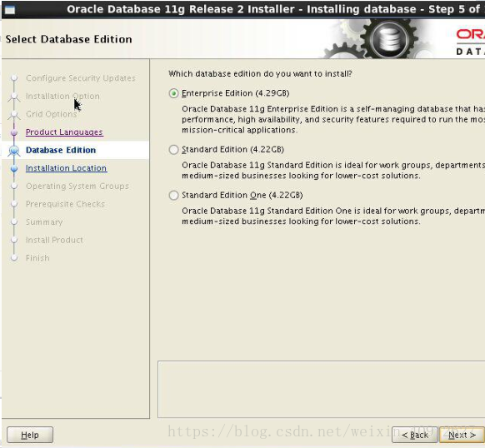Viewport: 485px width, 448px height.
Task: Open the Product Languages step link
Action: pyautogui.click(x=64, y=132)
